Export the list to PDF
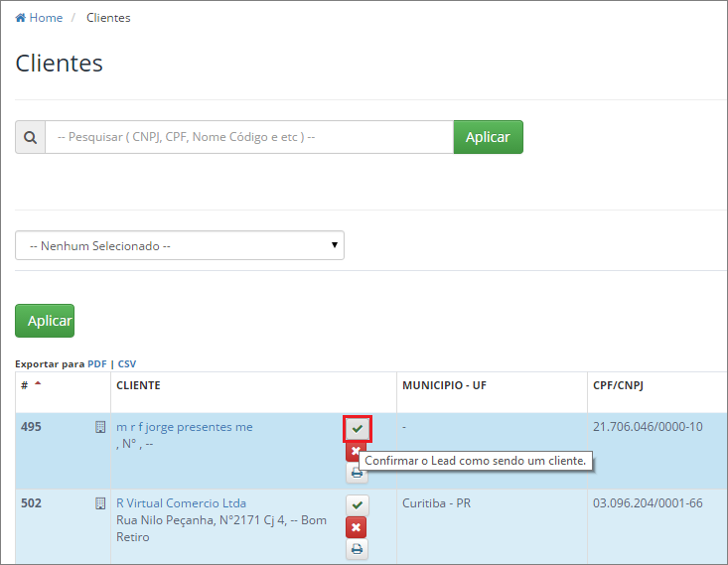This screenshot has height=565, width=728. point(97,364)
